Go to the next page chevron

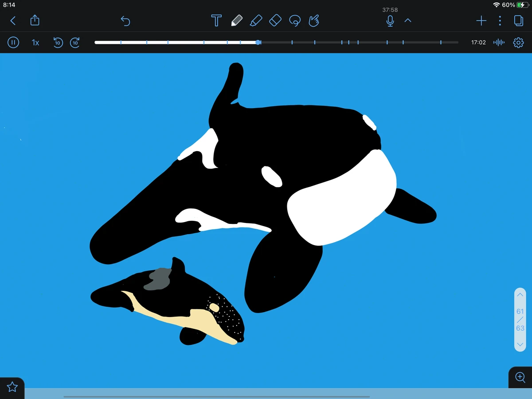tap(520, 344)
